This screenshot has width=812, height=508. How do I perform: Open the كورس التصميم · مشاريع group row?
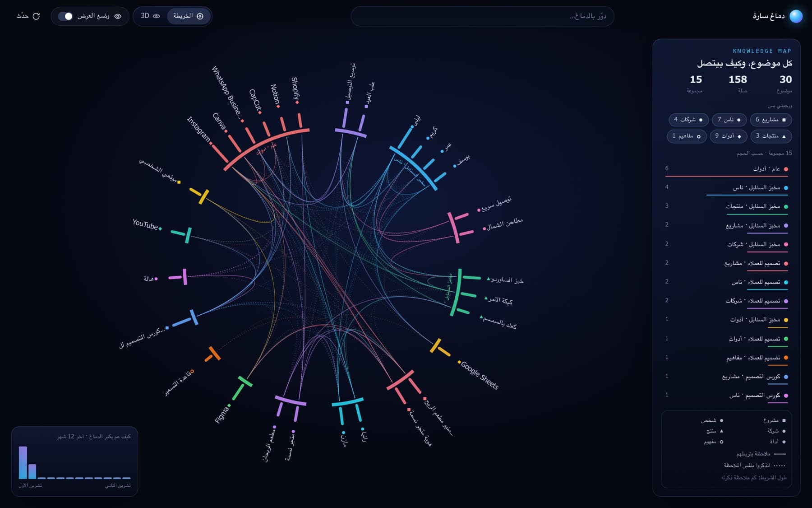pos(726,378)
